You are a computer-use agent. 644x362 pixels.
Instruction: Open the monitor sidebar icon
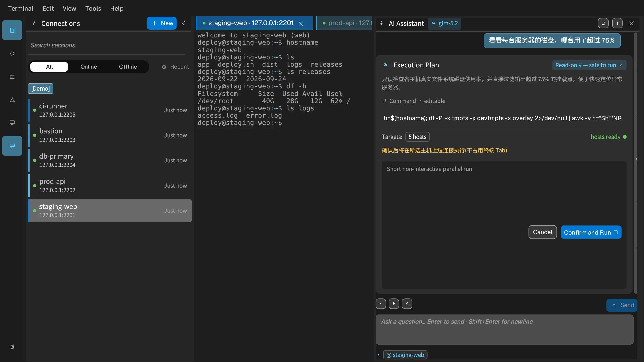coord(12,123)
